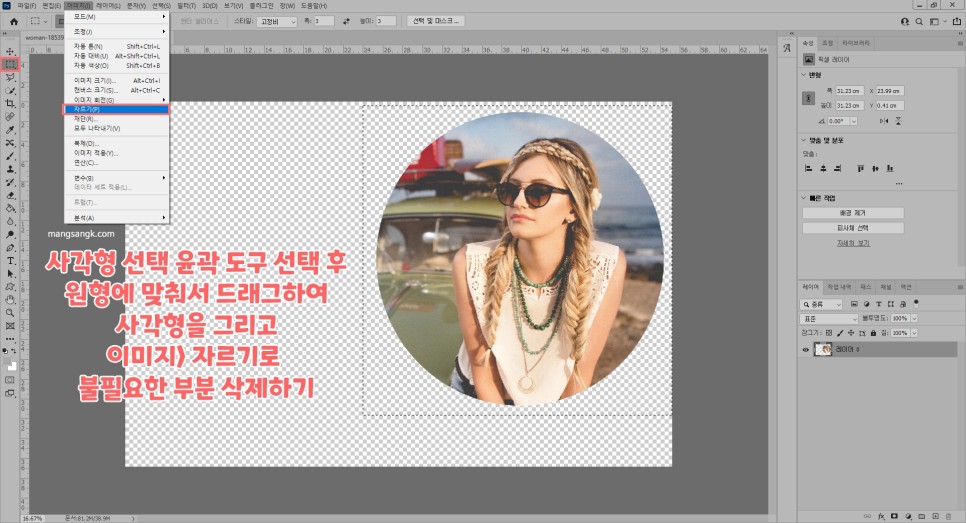The image size is (966, 523).
Task: Select the Eyedropper tool
Action: [10, 130]
